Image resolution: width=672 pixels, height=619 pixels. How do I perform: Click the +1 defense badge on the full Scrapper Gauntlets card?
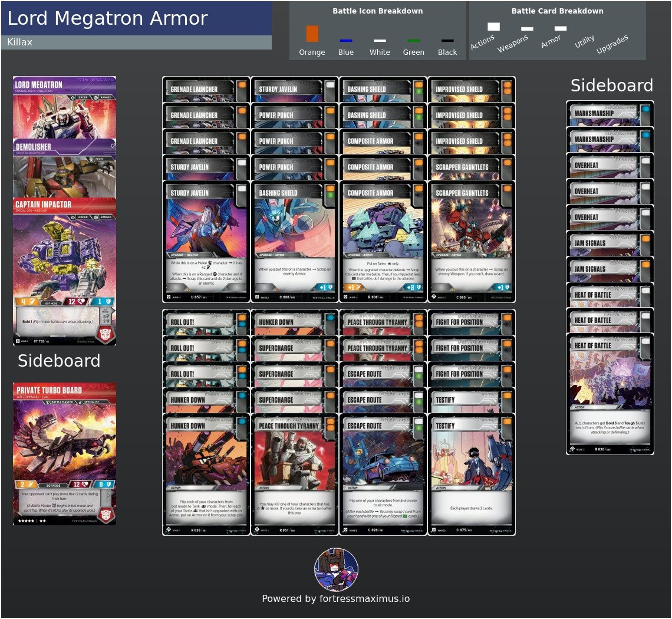click(x=502, y=287)
